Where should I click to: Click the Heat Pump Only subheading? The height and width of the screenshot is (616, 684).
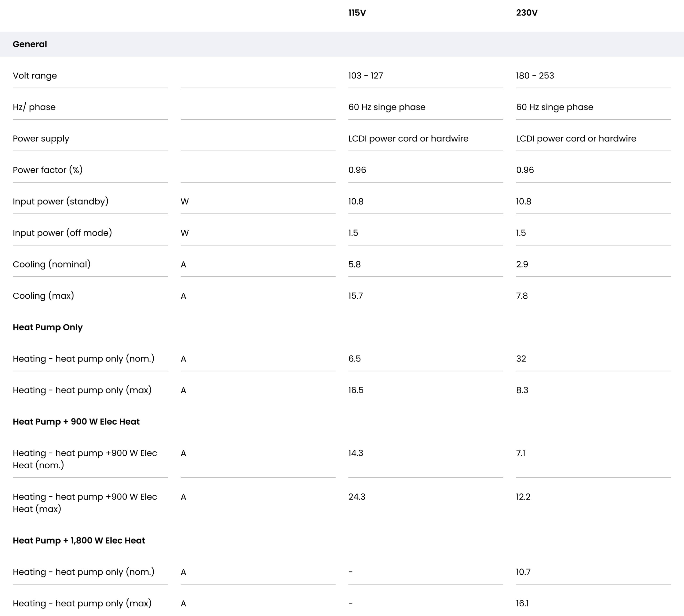[x=48, y=327]
